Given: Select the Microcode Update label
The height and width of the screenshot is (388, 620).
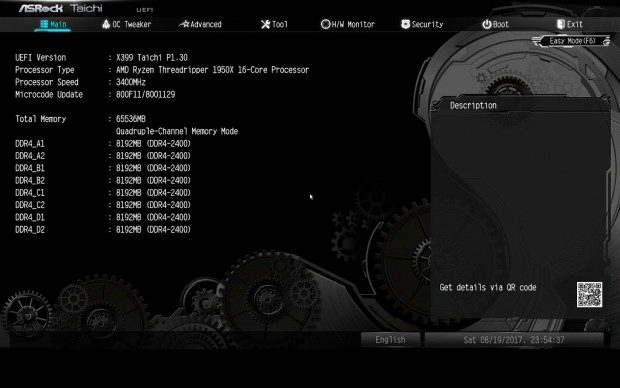Looking at the screenshot, I should coord(49,94).
